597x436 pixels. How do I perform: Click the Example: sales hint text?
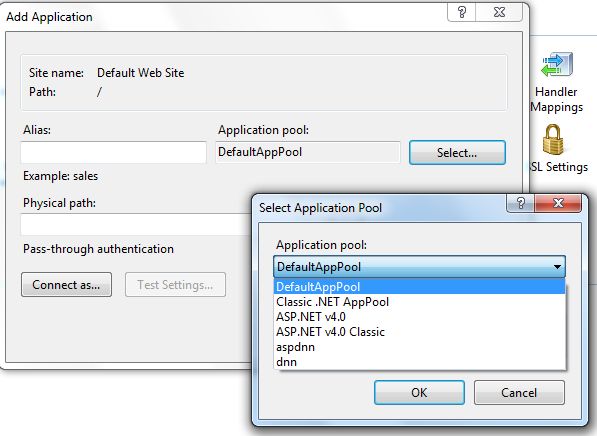61,176
